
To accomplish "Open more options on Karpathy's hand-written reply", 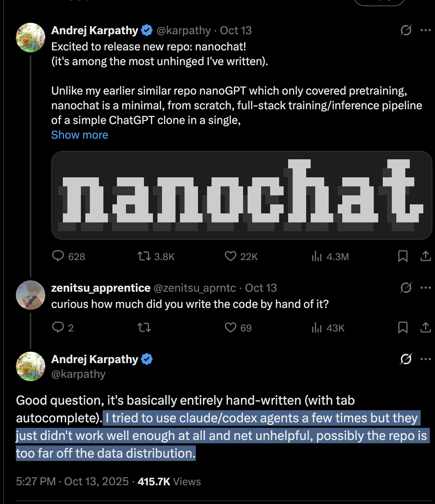I will (425, 359).
